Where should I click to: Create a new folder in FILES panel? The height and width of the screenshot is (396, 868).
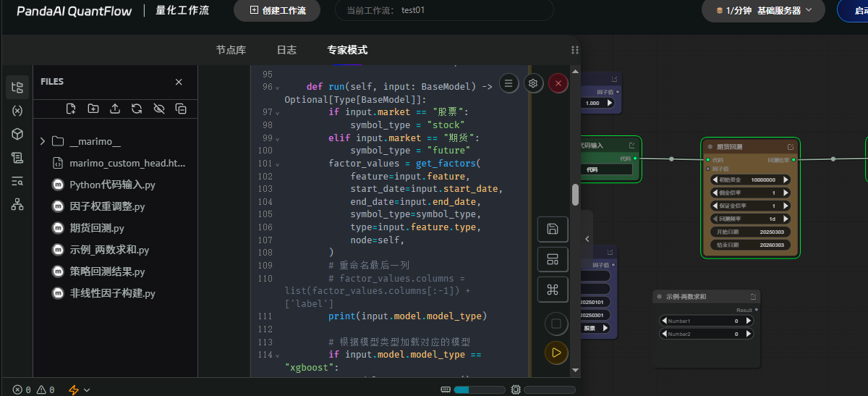[93, 109]
